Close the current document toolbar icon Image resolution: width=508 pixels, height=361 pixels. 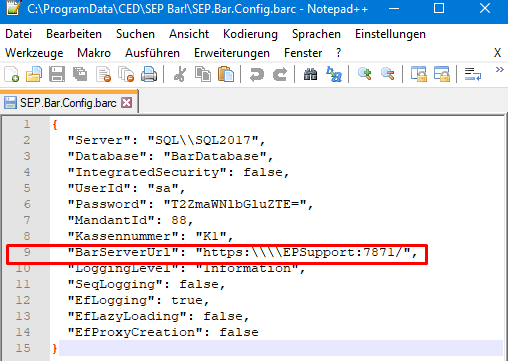[103, 74]
